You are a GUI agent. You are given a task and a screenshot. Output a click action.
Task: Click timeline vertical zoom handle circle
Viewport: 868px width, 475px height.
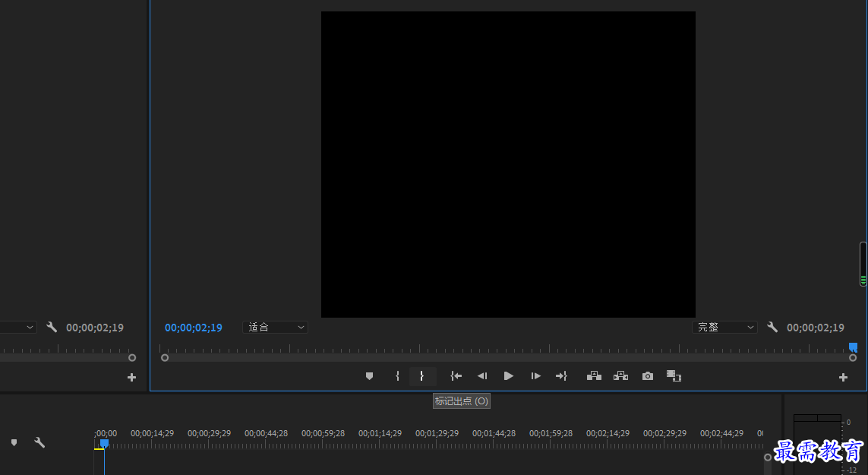point(767,458)
